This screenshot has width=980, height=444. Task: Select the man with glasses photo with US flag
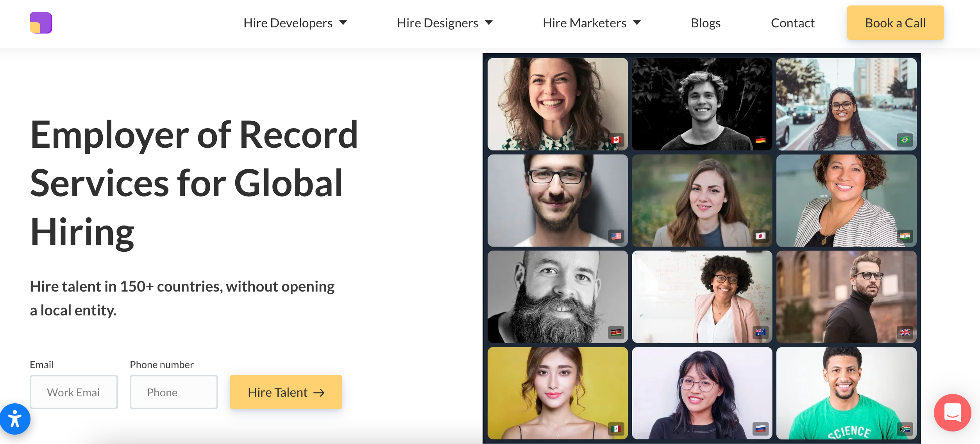pyautogui.click(x=558, y=201)
